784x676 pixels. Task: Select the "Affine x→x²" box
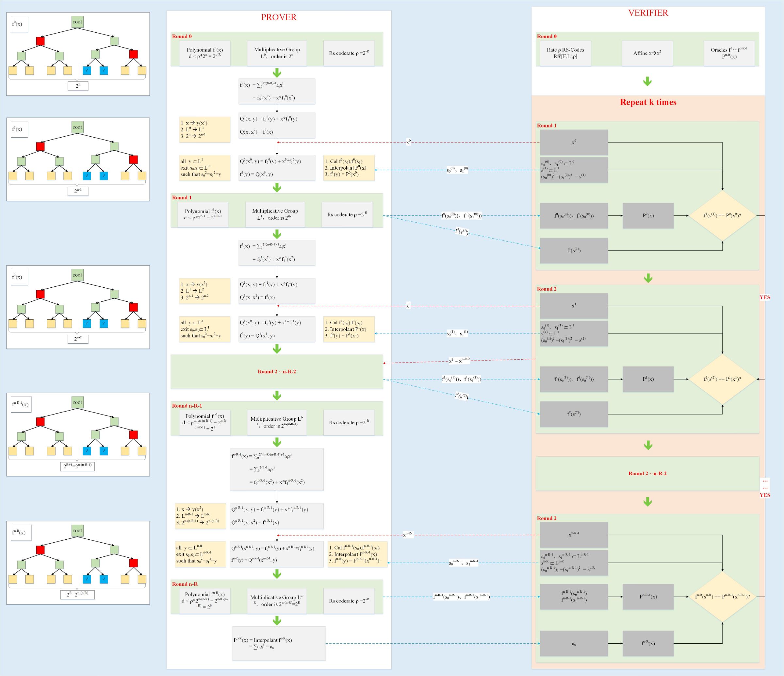tap(647, 53)
